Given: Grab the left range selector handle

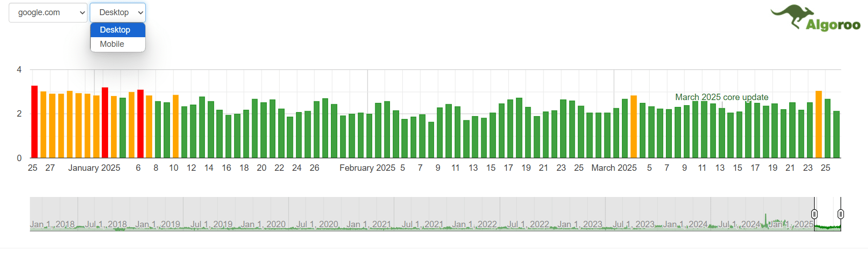Looking at the screenshot, I should [814, 214].
